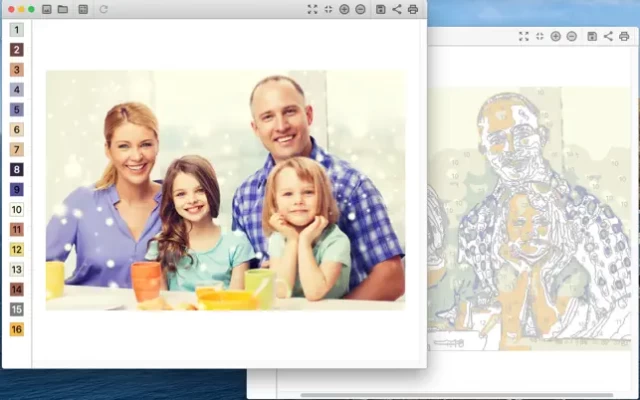The image size is (640, 400).
Task: Click the open image icon in front window
Action: point(46,9)
